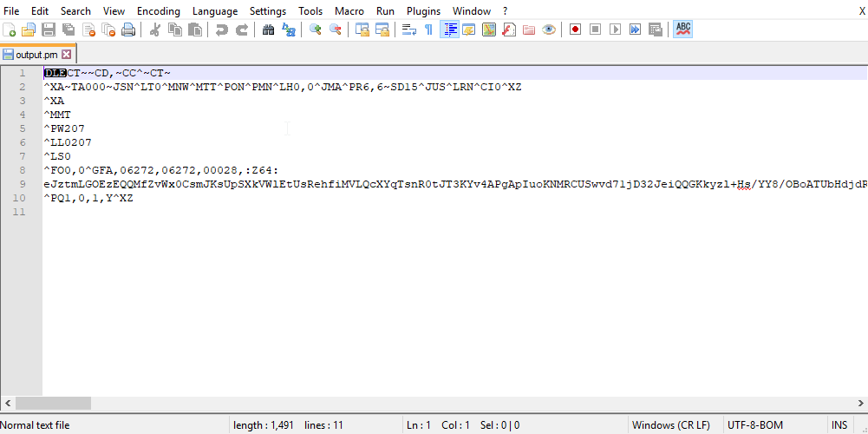Image resolution: width=868 pixels, height=434 pixels.
Task: Open a file with the Open folder icon
Action: pos(29,30)
